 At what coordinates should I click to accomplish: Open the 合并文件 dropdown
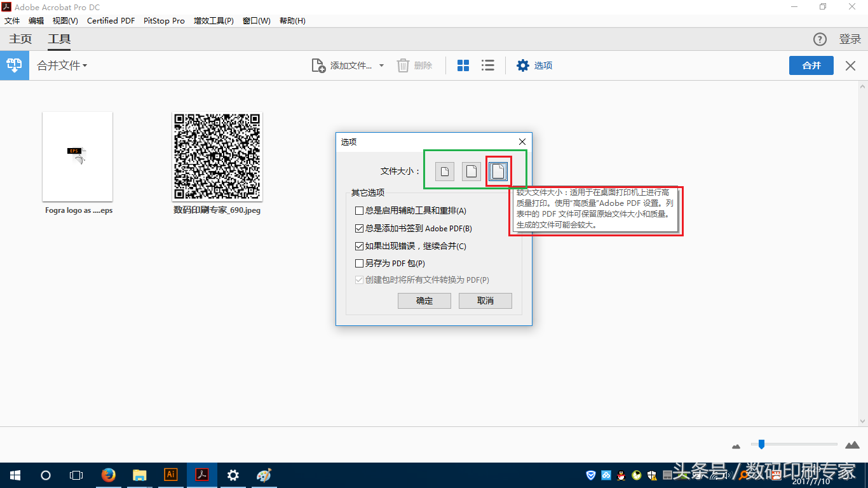click(62, 65)
